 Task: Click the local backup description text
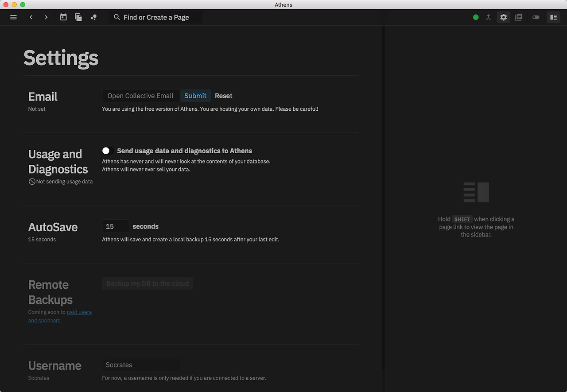[x=191, y=240]
